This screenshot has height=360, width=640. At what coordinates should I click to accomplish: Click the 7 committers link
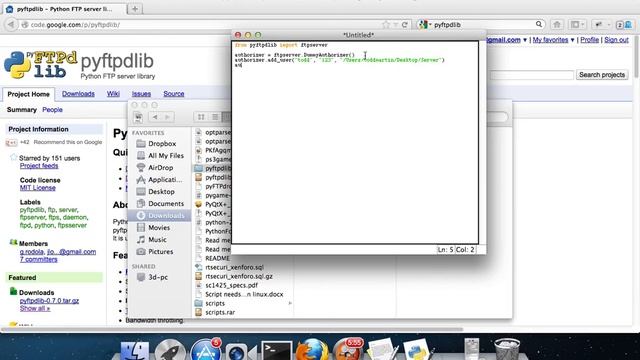[38, 259]
